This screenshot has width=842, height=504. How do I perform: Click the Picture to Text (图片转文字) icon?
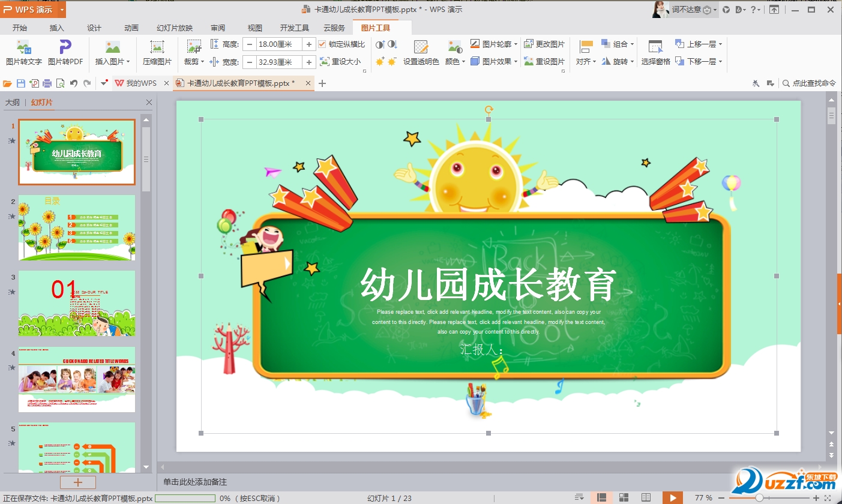click(x=23, y=47)
